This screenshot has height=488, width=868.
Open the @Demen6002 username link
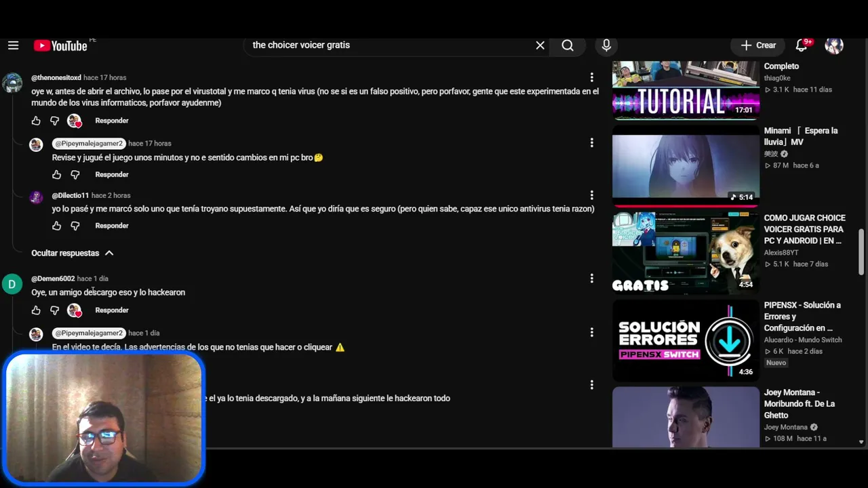click(x=53, y=279)
